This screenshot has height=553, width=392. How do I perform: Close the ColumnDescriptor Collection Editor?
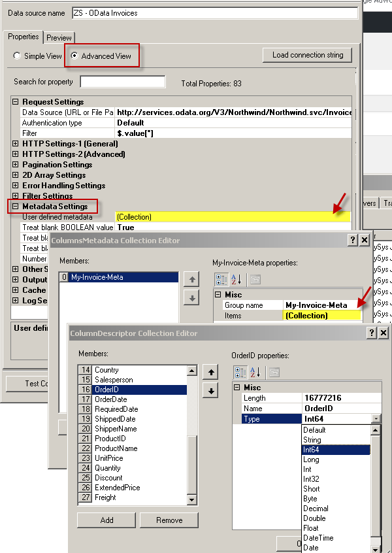[x=384, y=333]
